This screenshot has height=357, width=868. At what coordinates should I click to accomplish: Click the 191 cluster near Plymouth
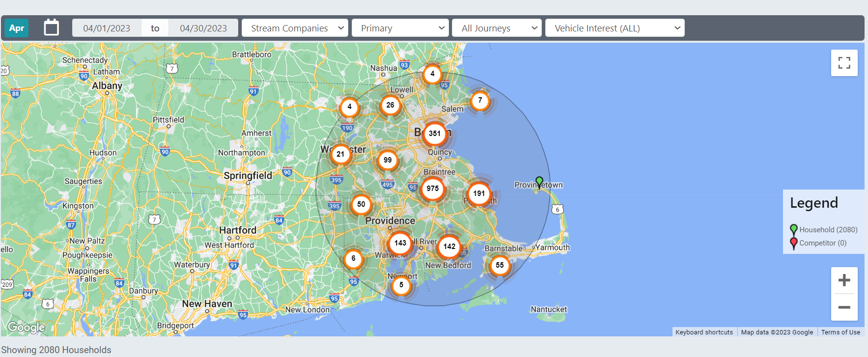[x=479, y=194]
